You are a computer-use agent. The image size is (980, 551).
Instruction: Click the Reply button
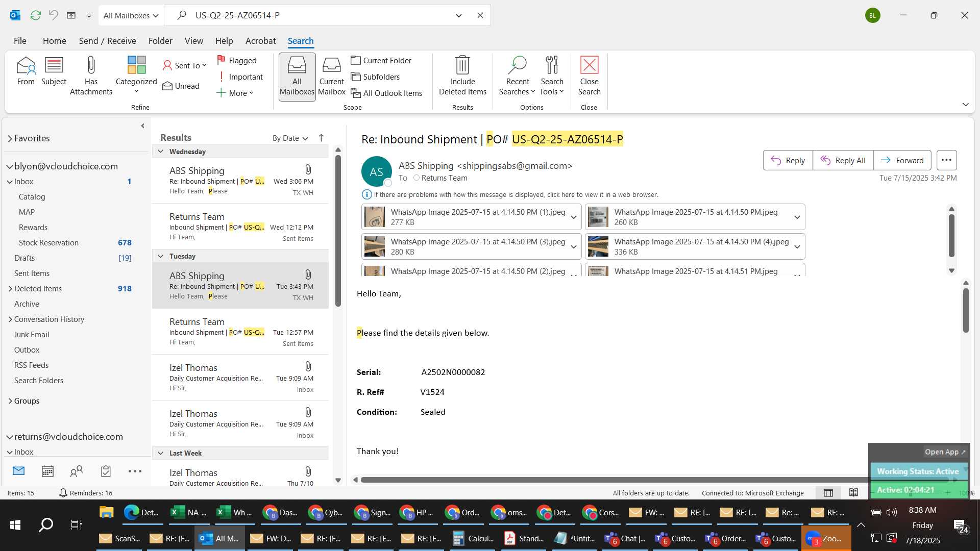(788, 160)
